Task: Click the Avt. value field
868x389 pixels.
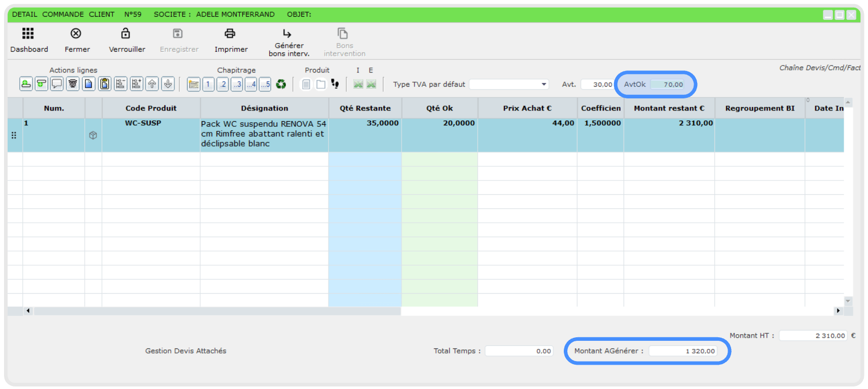Action: (x=597, y=84)
